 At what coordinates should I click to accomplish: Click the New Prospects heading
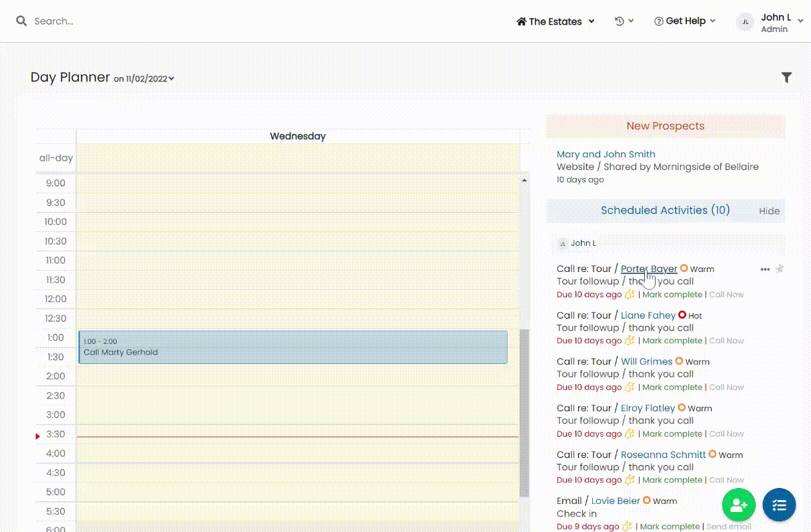(666, 126)
